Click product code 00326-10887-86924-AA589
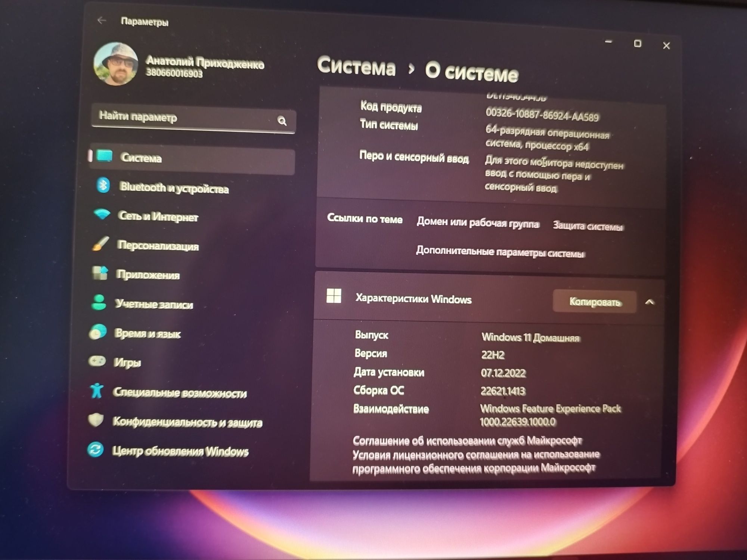Screen dimensions: 747x560 (x=542, y=114)
